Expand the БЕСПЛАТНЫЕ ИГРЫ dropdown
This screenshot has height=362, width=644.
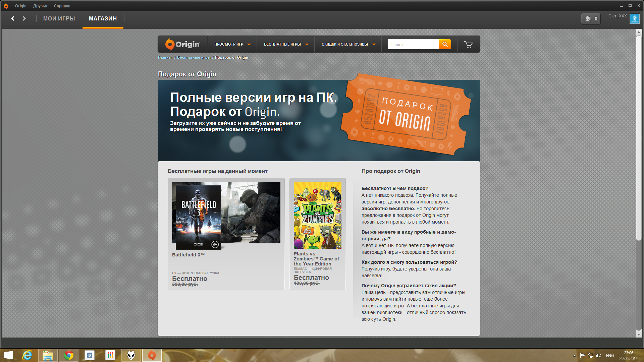pos(286,44)
